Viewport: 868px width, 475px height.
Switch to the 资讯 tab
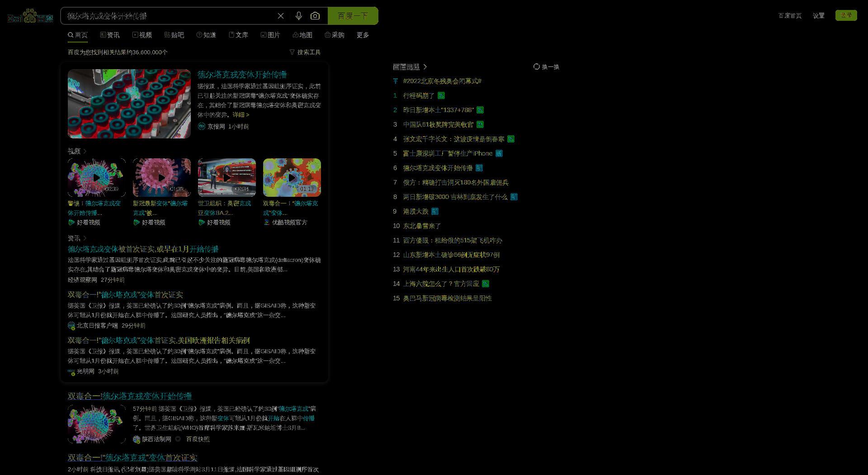110,35
